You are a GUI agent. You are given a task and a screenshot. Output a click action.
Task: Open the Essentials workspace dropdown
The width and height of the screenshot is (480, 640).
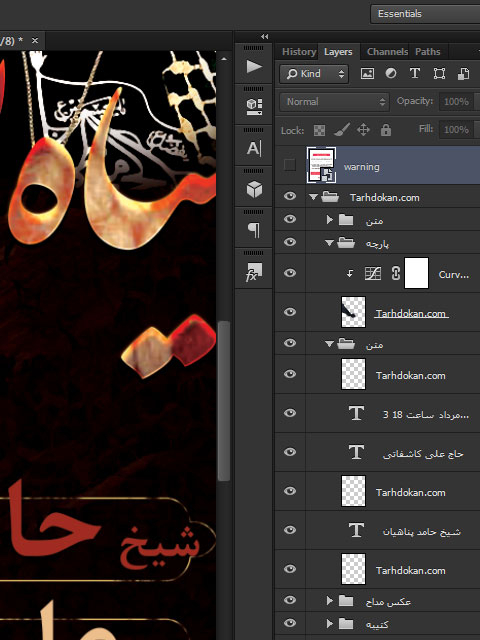point(425,14)
